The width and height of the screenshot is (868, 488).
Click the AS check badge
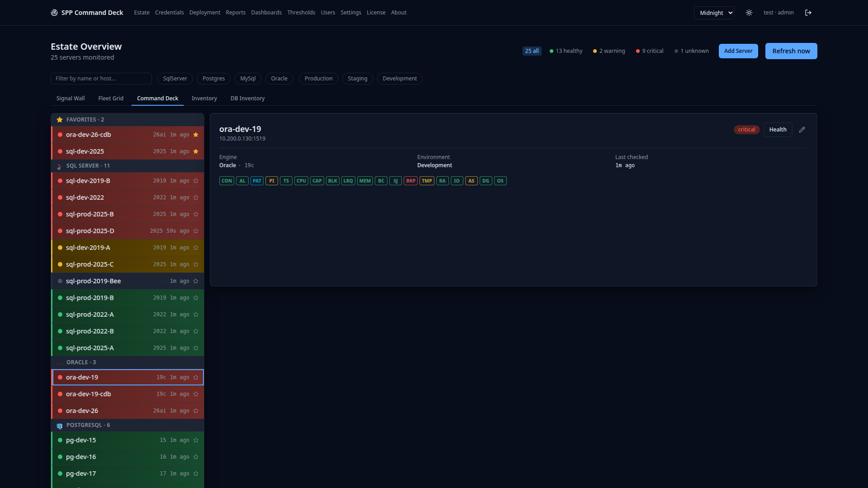pos(472,181)
